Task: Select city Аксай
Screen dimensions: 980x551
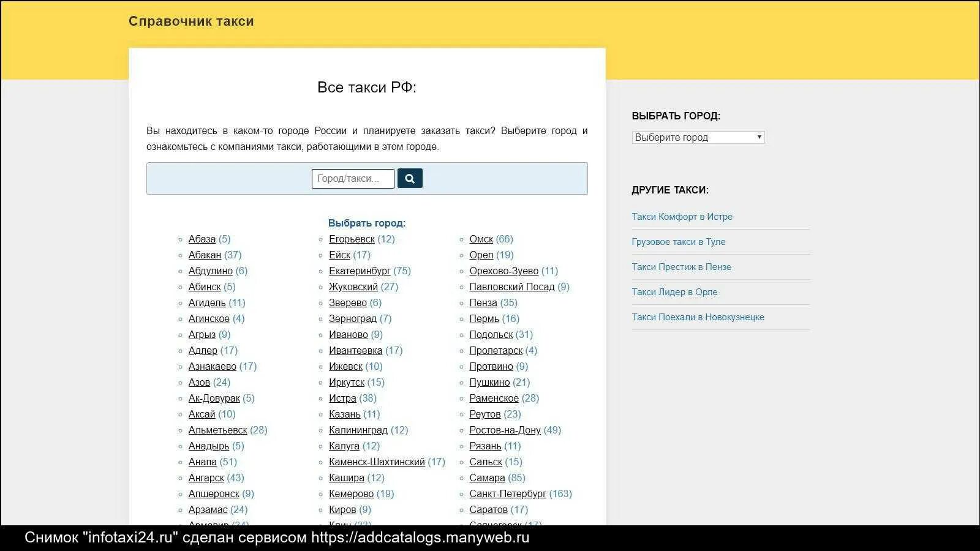Action: tap(202, 414)
